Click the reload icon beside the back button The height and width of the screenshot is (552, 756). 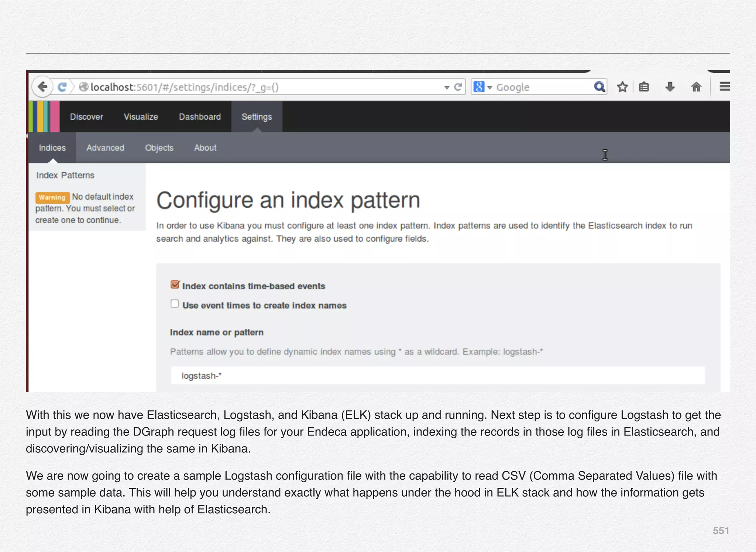[x=62, y=87]
